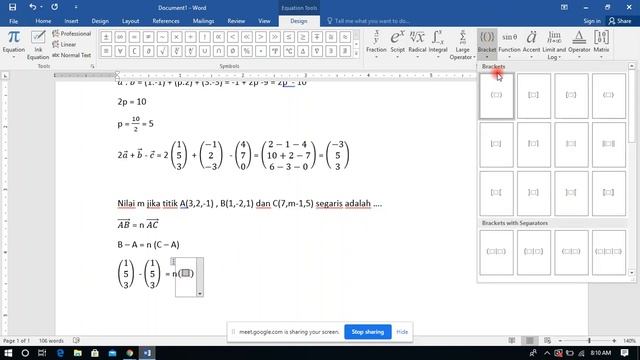The height and width of the screenshot is (360, 640).
Task: Open File Explorer from taskbar
Action: coord(78,353)
